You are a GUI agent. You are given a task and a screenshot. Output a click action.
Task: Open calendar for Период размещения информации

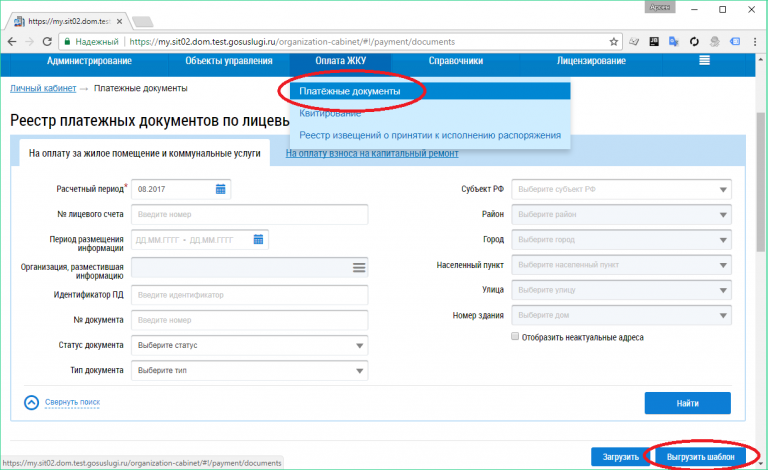point(258,240)
